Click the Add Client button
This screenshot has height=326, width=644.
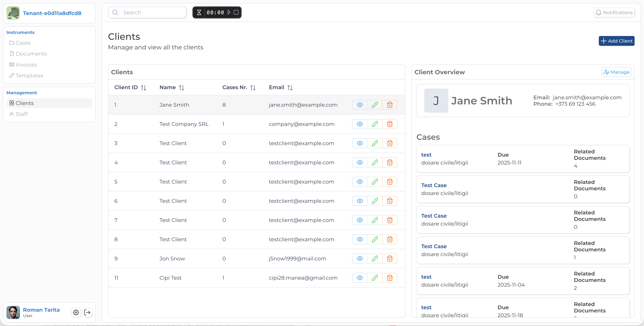616,41
